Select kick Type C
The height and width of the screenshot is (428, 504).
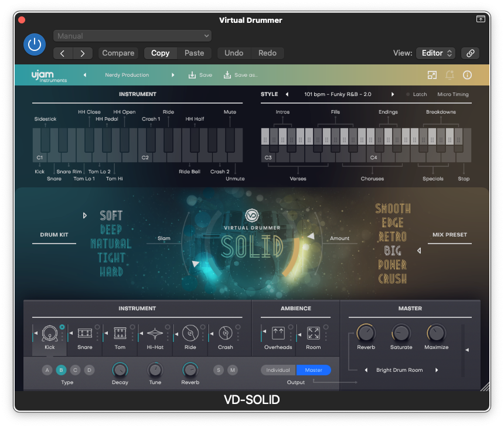coord(75,370)
